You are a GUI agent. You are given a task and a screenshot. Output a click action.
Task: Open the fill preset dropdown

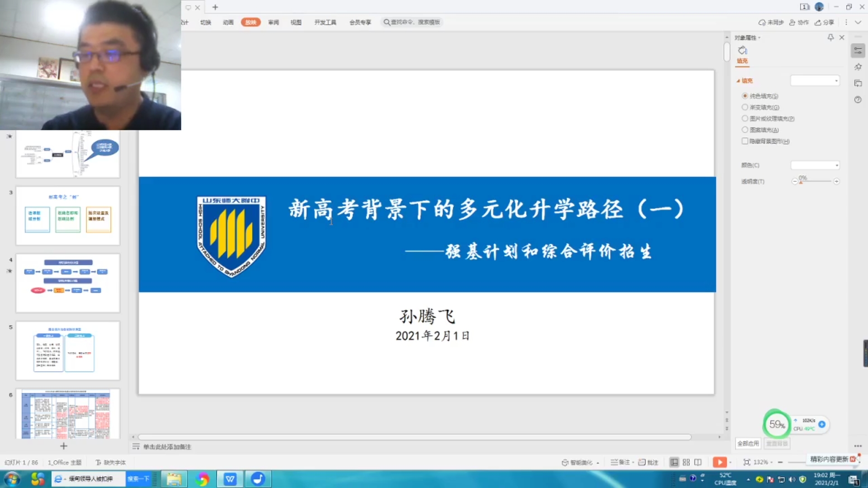point(815,80)
